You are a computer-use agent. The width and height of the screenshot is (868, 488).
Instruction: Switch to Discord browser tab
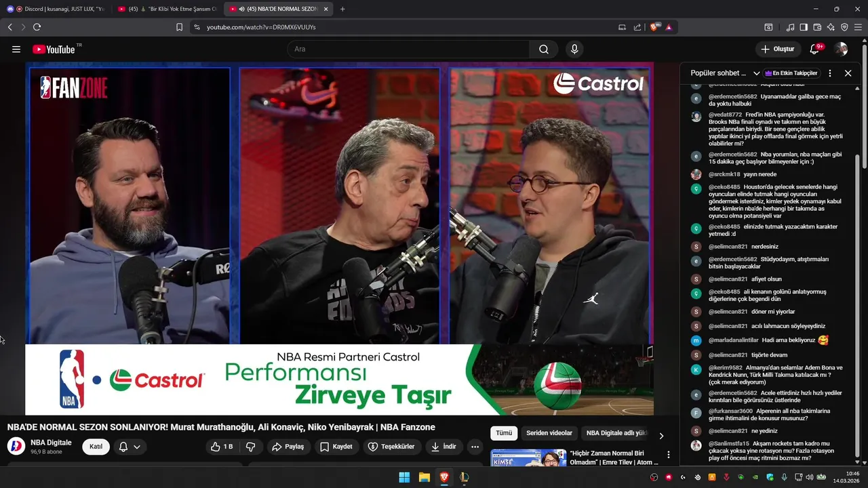coord(56,9)
